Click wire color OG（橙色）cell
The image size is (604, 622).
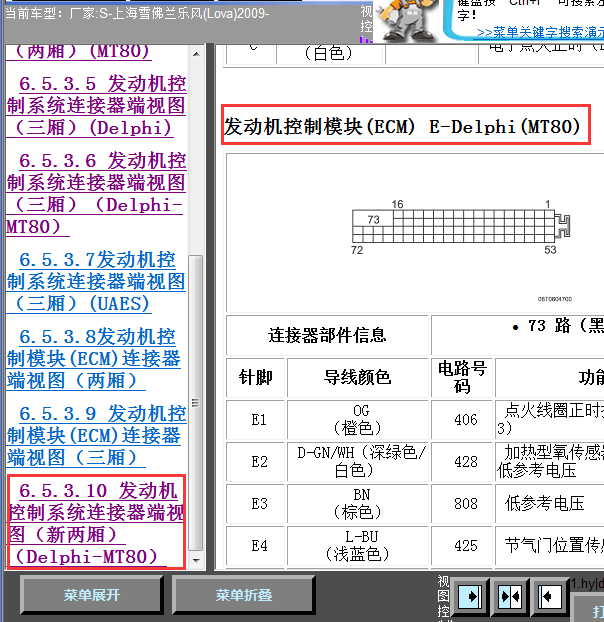[358, 420]
